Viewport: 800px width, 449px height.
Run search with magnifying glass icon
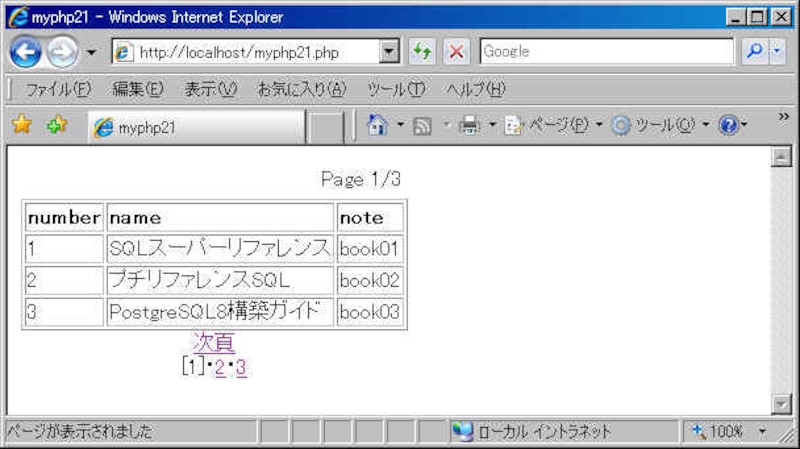tap(755, 52)
